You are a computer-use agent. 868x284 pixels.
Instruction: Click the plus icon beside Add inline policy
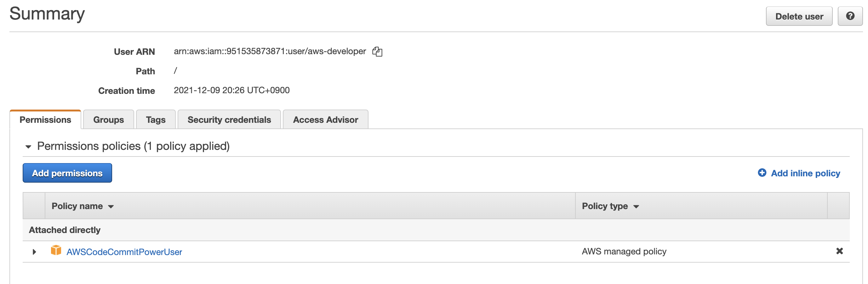point(762,173)
